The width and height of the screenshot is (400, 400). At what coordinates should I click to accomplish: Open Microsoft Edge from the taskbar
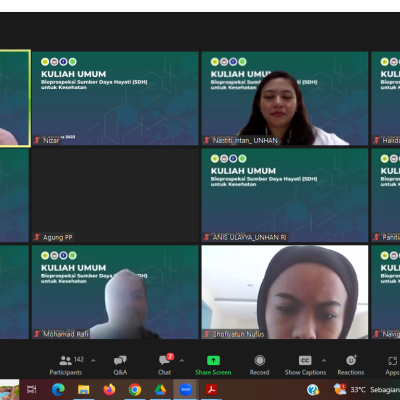(58, 389)
